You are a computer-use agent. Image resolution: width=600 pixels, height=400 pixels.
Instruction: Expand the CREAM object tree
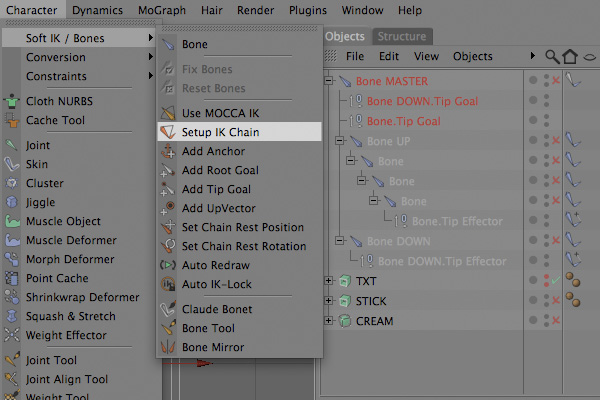click(328, 320)
